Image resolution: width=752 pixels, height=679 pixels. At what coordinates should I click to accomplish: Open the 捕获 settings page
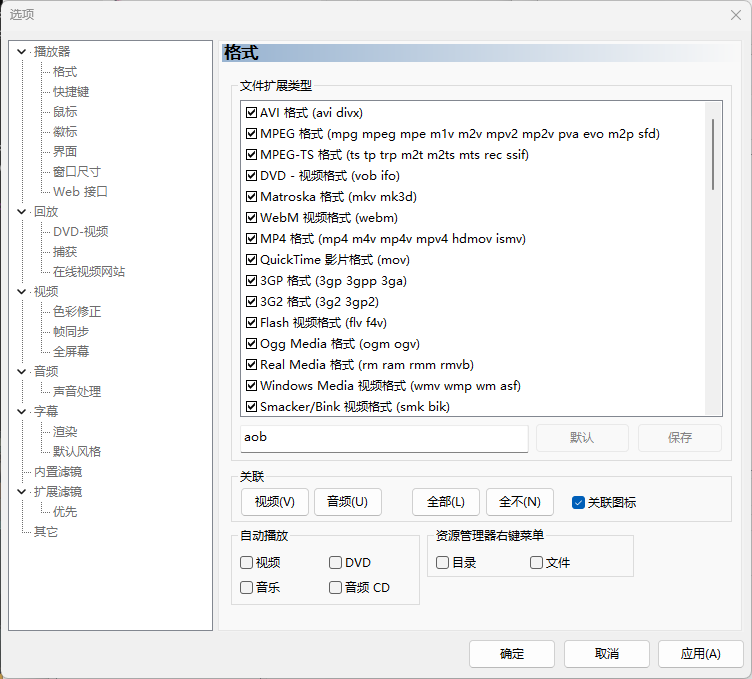[65, 252]
